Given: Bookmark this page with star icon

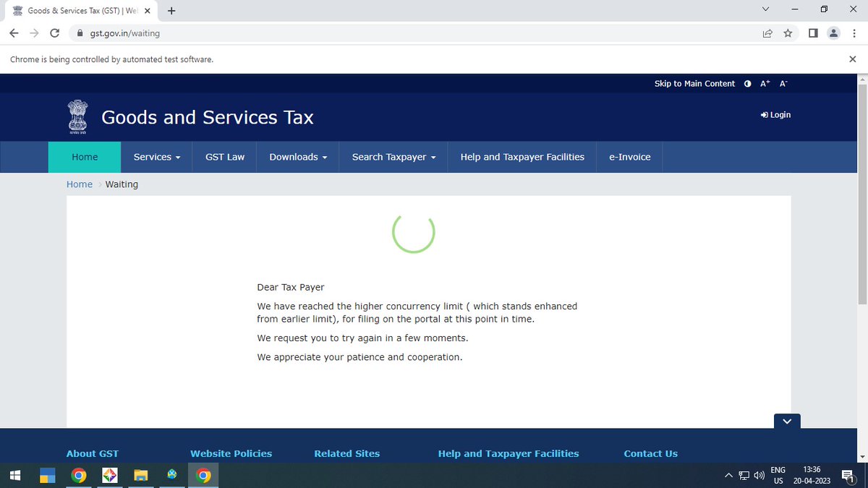Looking at the screenshot, I should click(788, 33).
